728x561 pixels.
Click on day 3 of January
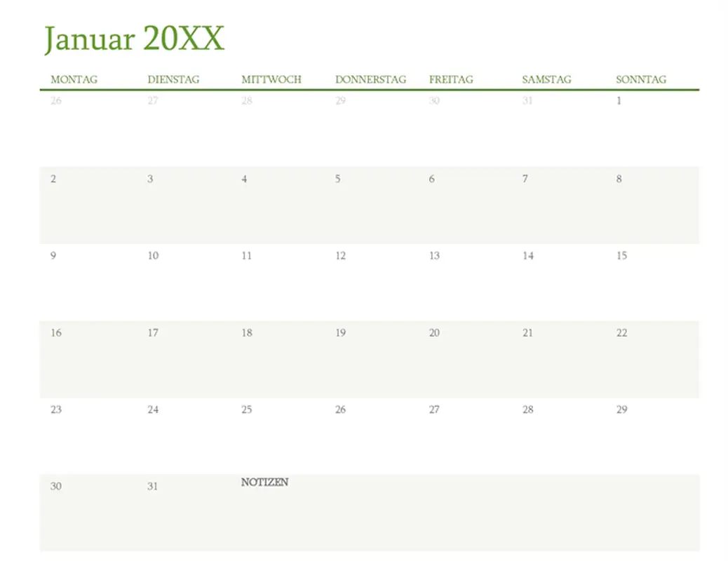[x=150, y=179]
